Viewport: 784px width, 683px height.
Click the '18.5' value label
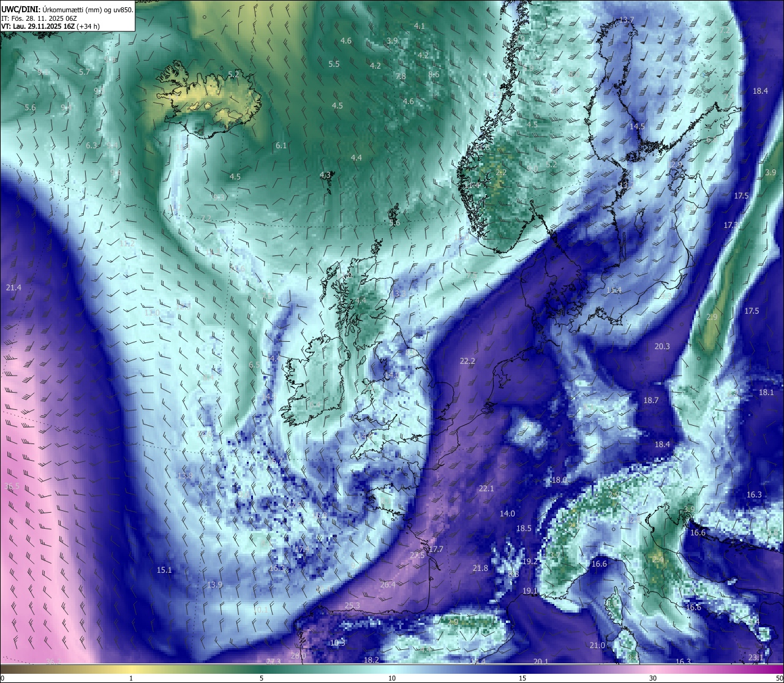click(x=524, y=529)
